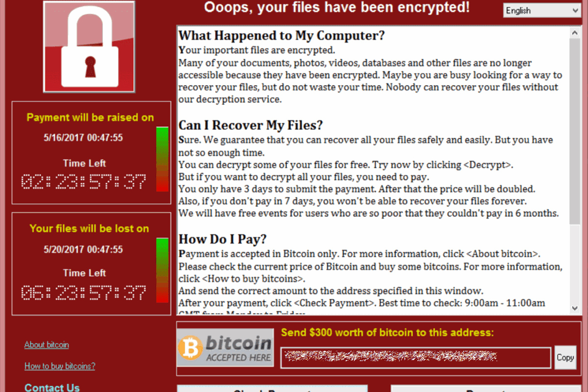
Task: Click the How Do I Pay? heading
Action: [x=222, y=239]
